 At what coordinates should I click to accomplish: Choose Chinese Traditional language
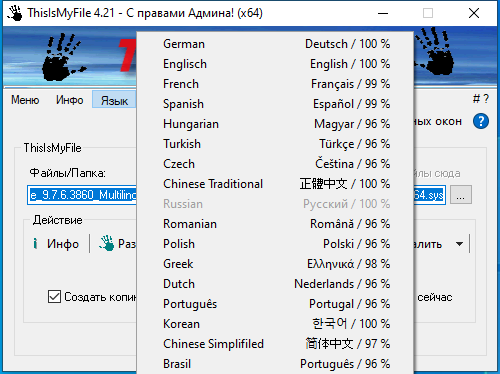[x=275, y=184]
